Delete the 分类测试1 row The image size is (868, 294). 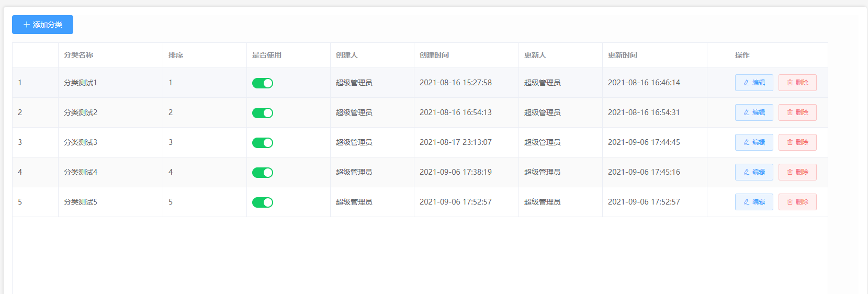[x=797, y=83]
